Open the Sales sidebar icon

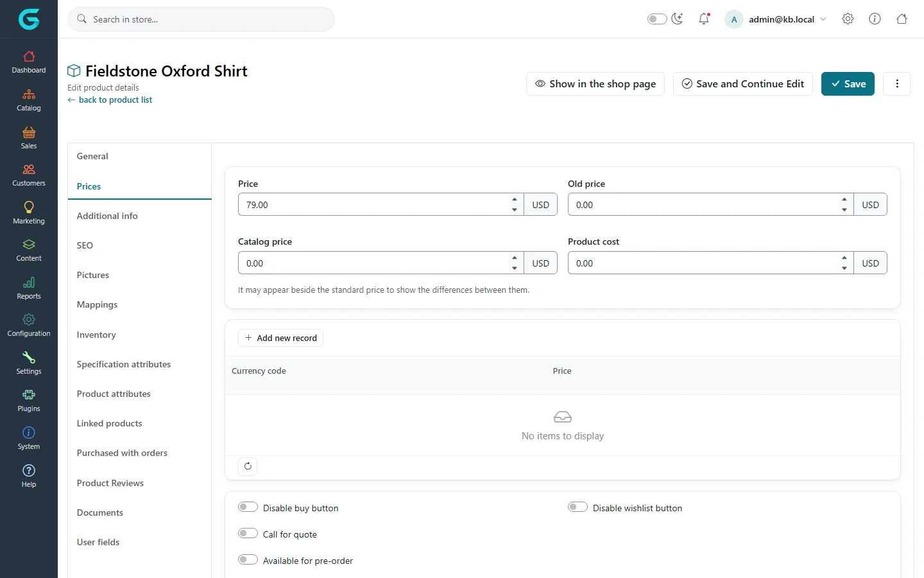click(29, 132)
